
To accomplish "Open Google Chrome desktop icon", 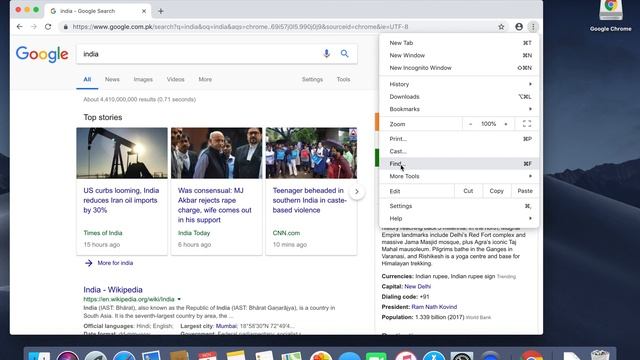I will [611, 16].
